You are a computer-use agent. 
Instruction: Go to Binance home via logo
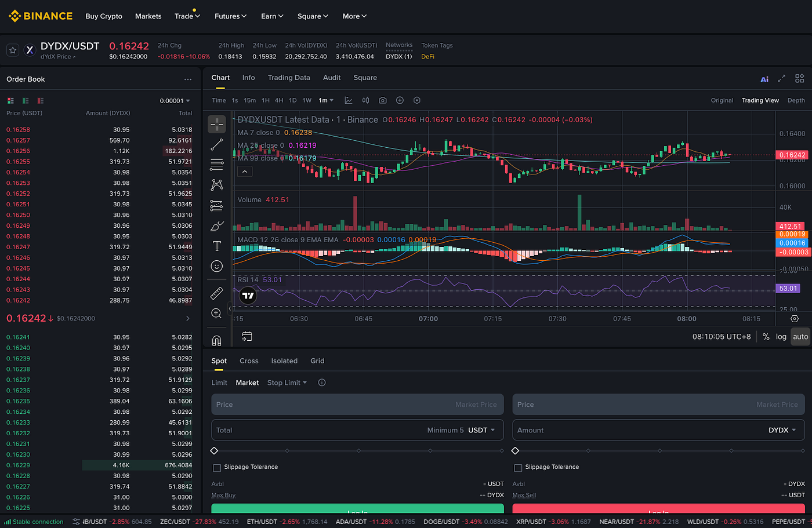41,16
